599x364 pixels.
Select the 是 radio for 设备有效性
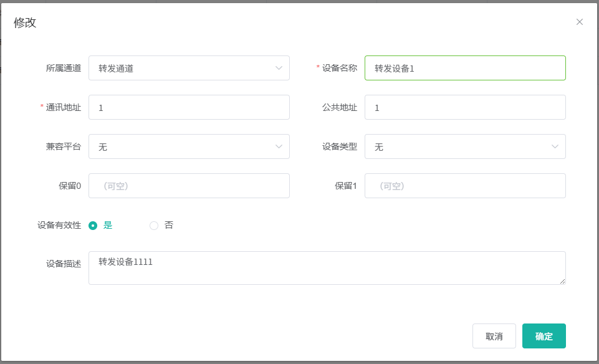tap(93, 226)
